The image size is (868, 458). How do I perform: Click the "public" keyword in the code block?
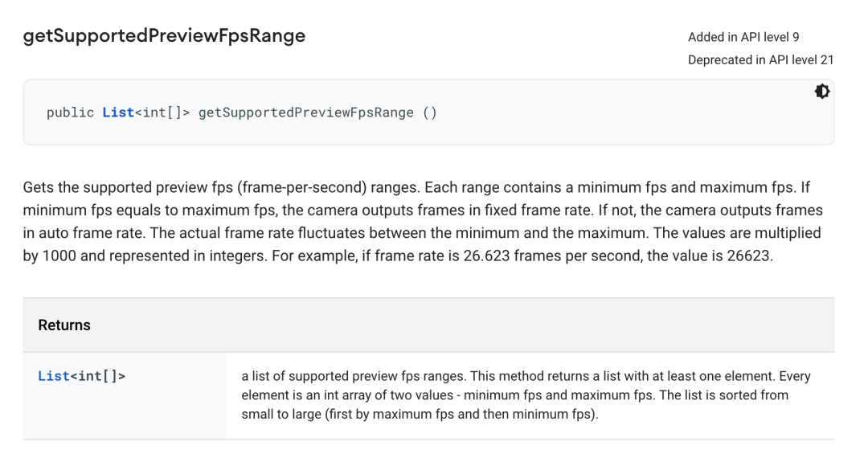(70, 112)
